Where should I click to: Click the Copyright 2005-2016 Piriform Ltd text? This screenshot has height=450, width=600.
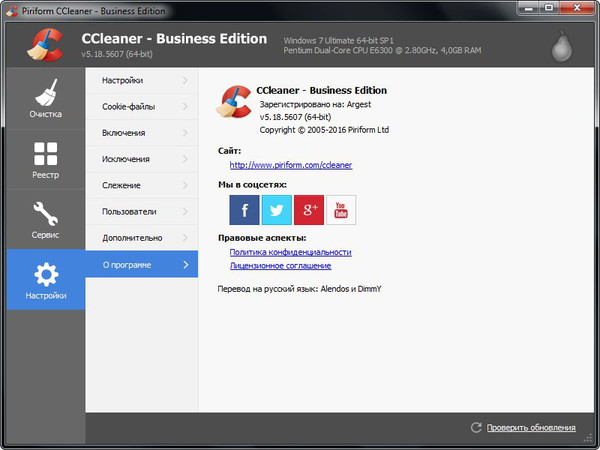coord(324,130)
